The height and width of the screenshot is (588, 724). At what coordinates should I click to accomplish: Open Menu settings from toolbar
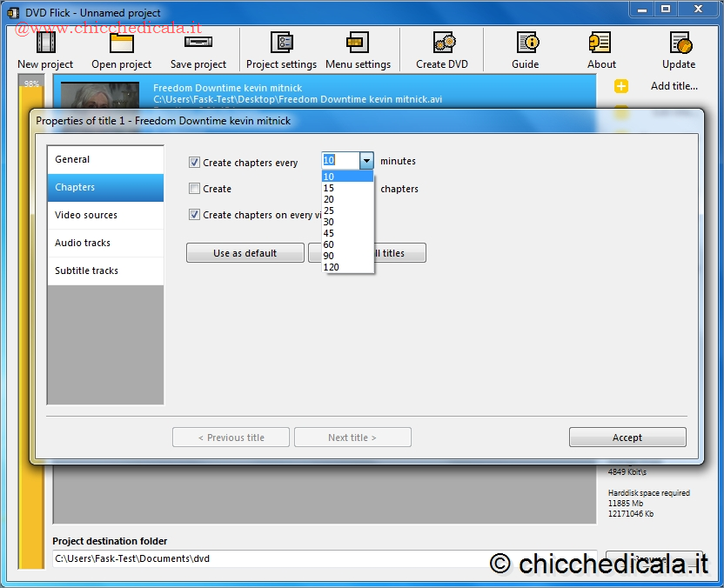point(358,43)
